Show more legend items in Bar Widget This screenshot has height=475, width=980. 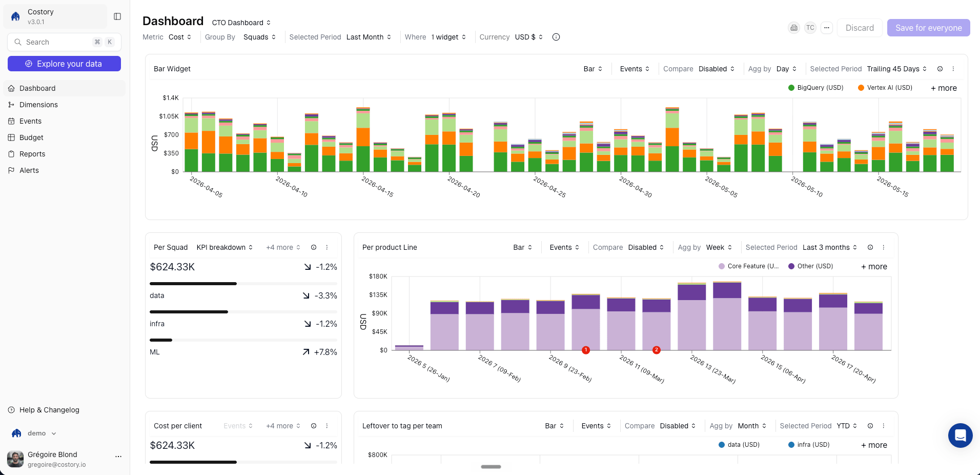click(944, 88)
